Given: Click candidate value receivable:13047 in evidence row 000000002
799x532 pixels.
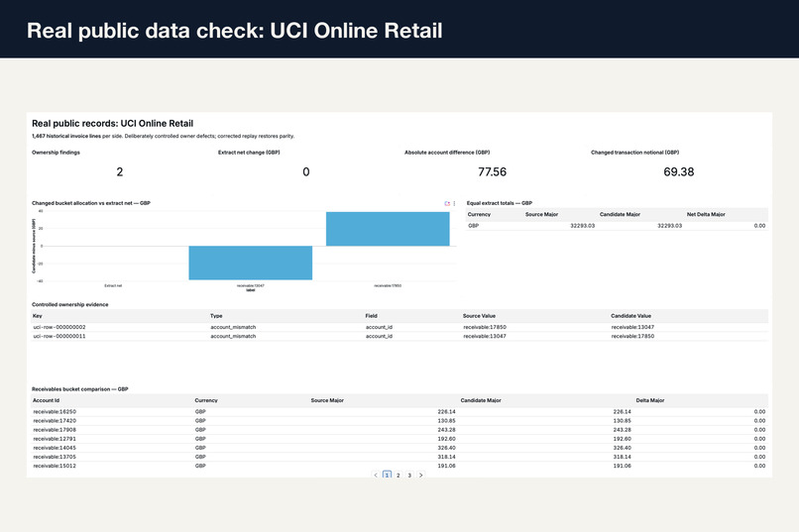Looking at the screenshot, I should coord(632,327).
